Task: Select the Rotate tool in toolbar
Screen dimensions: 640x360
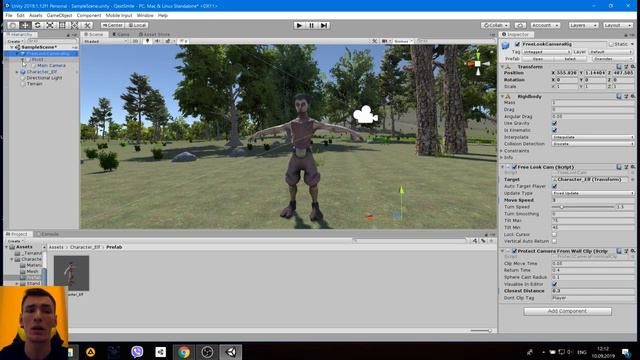Action: [38, 25]
